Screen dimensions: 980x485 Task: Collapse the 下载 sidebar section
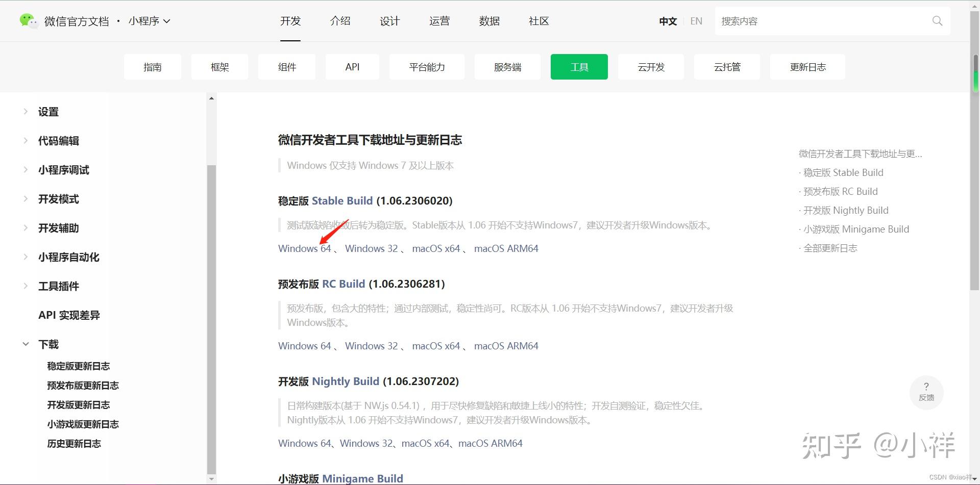click(x=48, y=344)
